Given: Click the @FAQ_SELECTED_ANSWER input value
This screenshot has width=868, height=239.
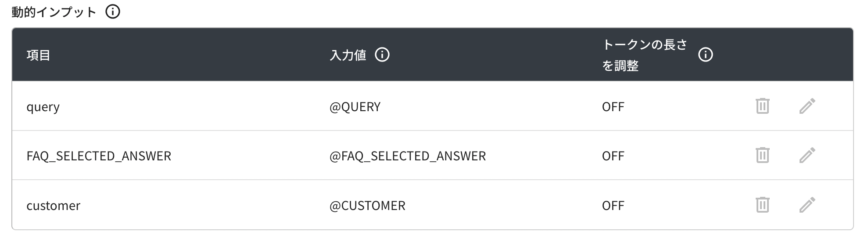Looking at the screenshot, I should point(408,156).
